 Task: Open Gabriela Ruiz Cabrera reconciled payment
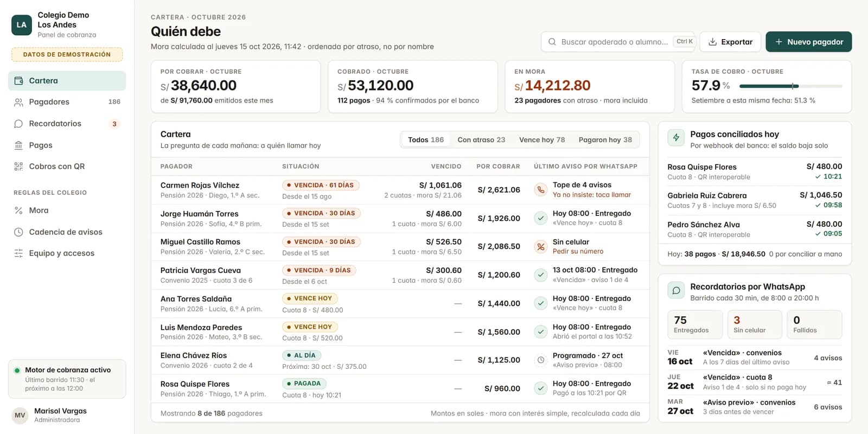[x=755, y=200]
